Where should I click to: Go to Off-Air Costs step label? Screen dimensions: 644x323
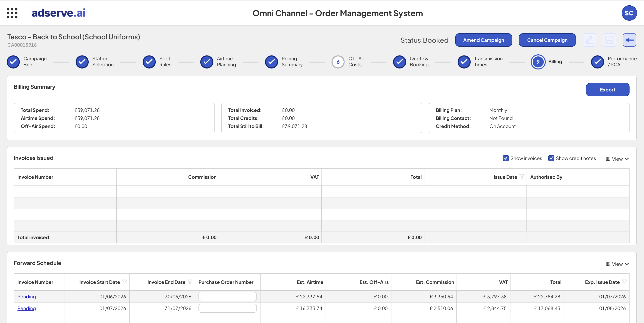356,61
